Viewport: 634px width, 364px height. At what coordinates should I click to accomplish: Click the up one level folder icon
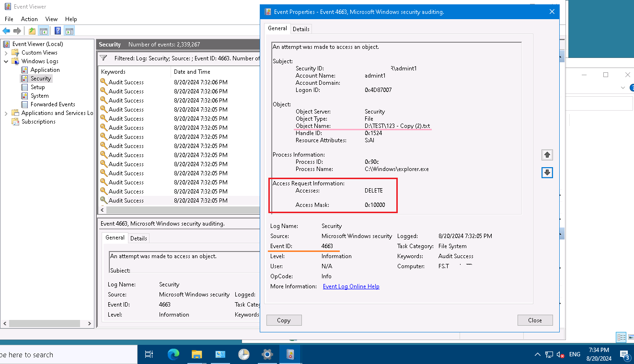click(32, 31)
